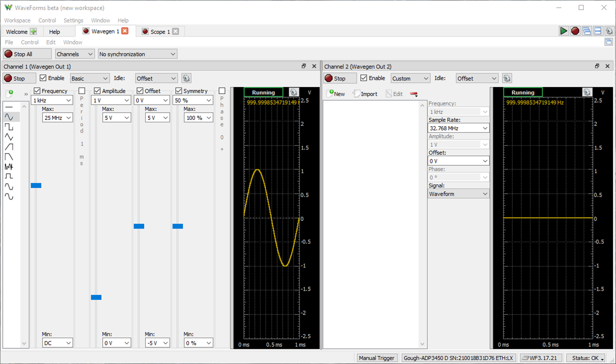The height and width of the screenshot is (364, 616).
Task: Select the Ramp Down waveform type
Action: 9,156
